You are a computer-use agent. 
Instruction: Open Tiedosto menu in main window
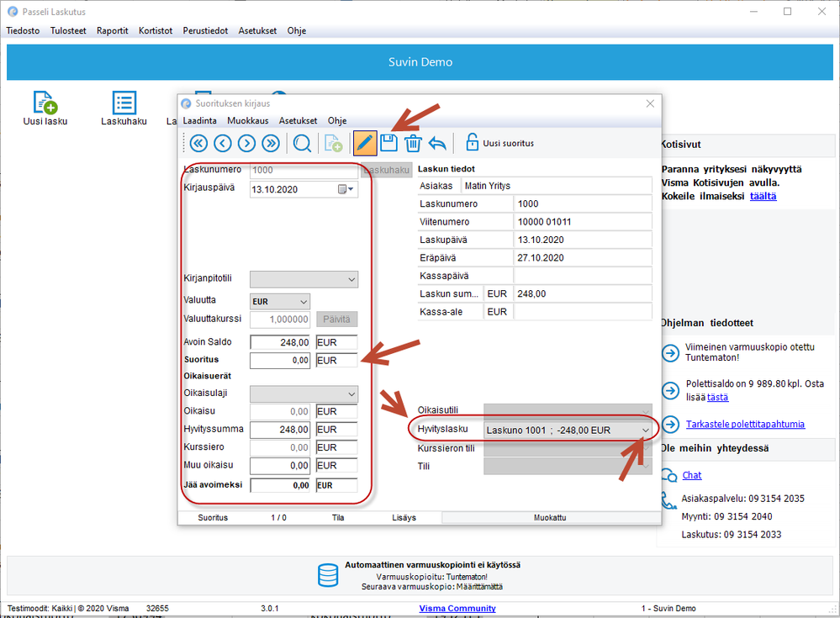coord(23,30)
